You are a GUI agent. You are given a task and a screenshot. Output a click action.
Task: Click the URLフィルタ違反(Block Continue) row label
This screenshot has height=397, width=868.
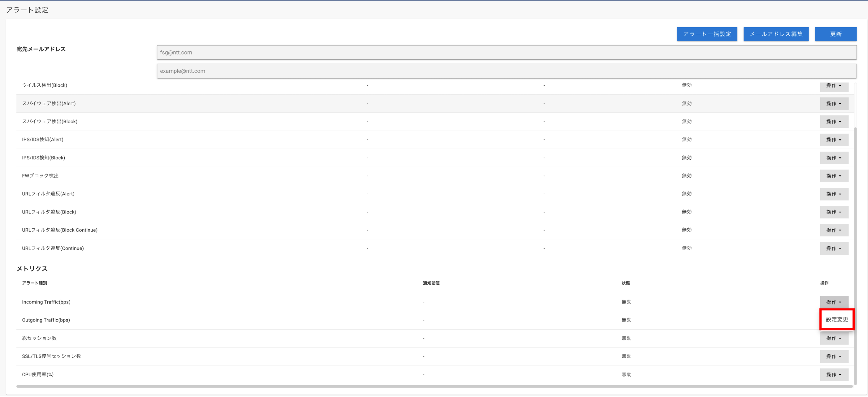click(60, 230)
